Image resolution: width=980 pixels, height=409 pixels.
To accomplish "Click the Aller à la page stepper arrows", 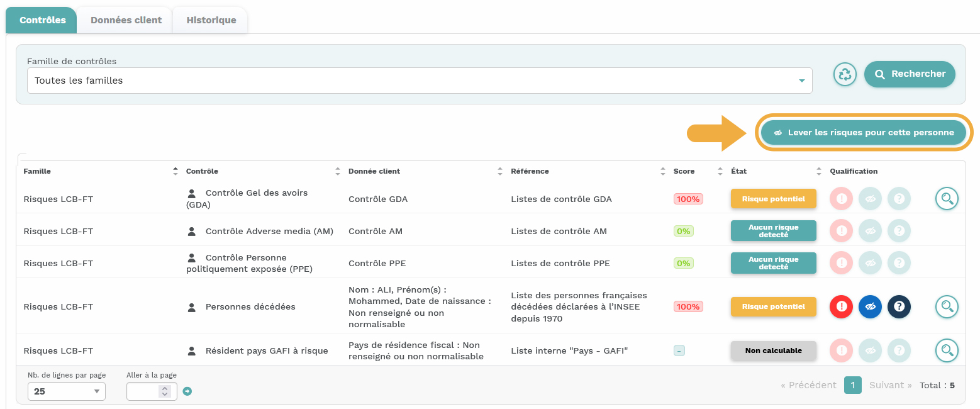I will pos(165,391).
